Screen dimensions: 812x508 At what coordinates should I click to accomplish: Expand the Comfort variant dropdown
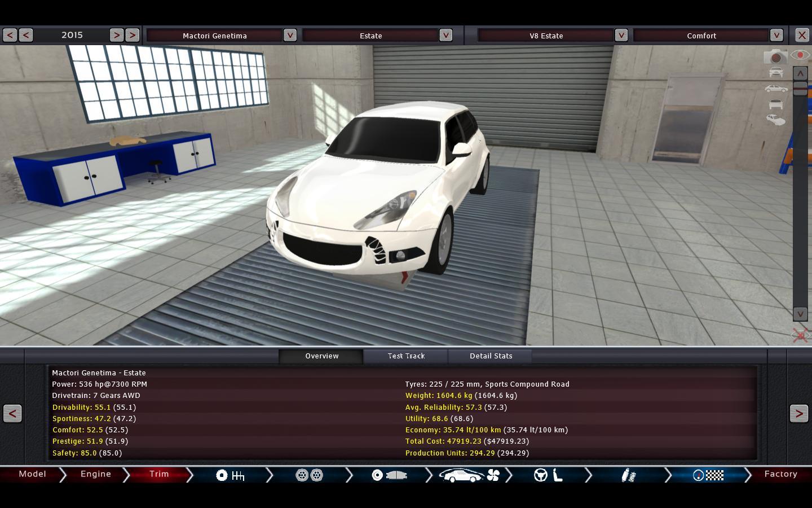[776, 35]
